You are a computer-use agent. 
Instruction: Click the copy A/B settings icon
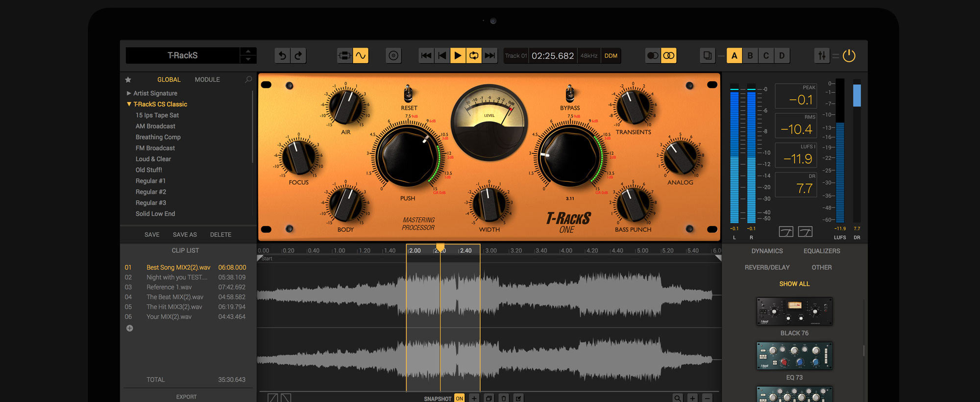707,56
